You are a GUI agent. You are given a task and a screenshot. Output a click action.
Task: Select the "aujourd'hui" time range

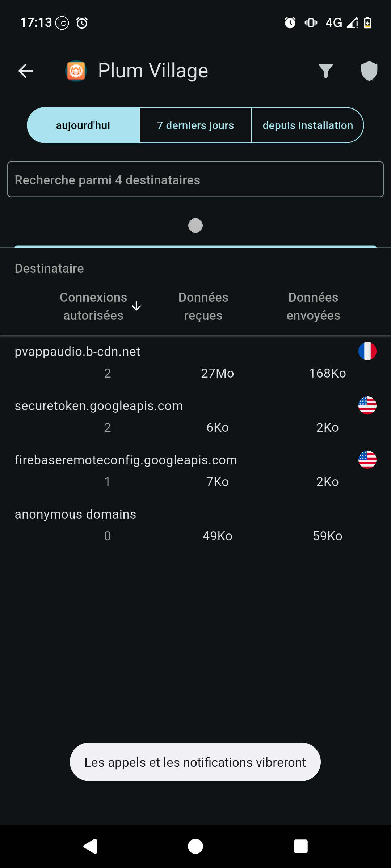[x=83, y=125]
